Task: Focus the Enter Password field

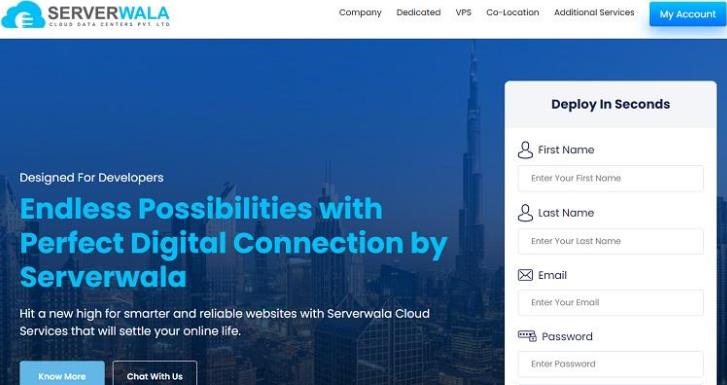Action: [611, 364]
